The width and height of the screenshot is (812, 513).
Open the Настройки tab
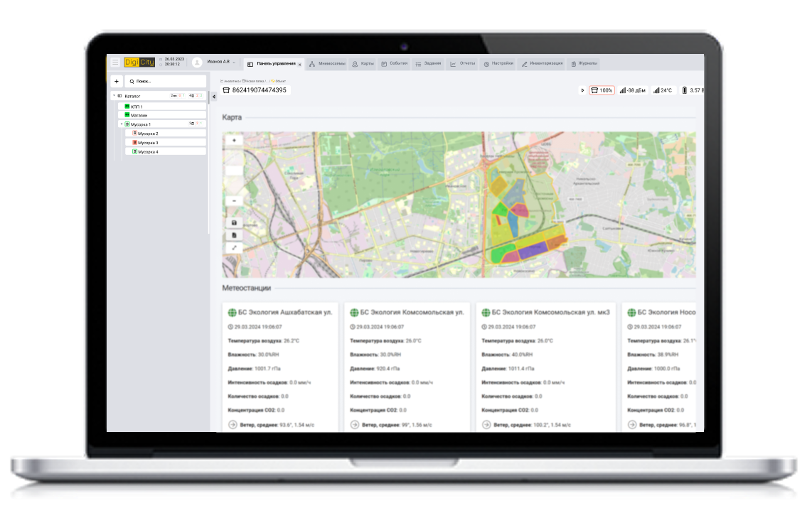coord(498,64)
